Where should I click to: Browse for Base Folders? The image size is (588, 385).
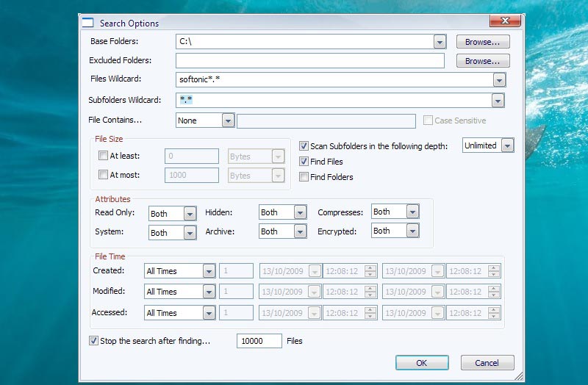(x=482, y=42)
